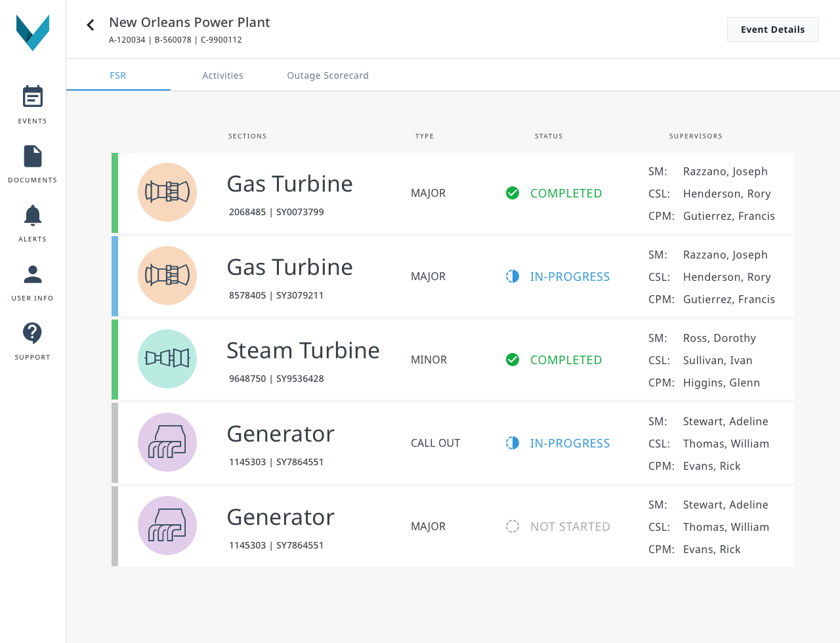Open the Documents file icon
The height and width of the screenshot is (643, 840).
33,156
